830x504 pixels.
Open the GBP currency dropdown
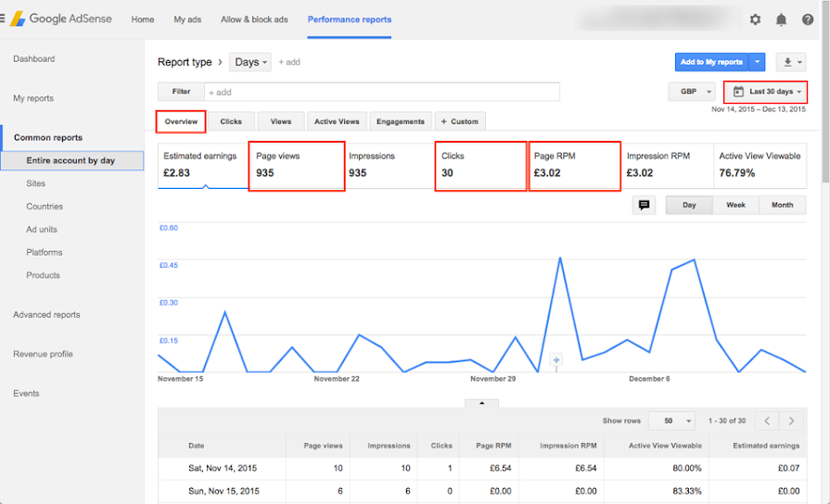[x=692, y=92]
